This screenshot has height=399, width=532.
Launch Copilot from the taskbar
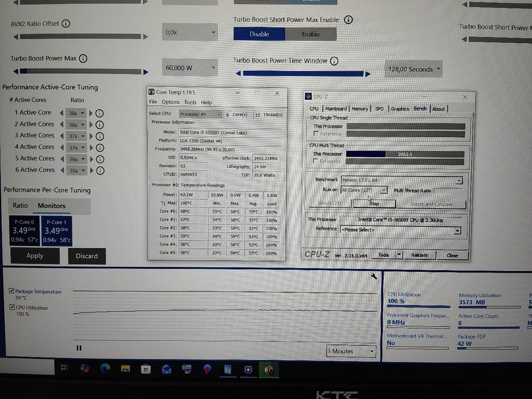[x=85, y=368]
